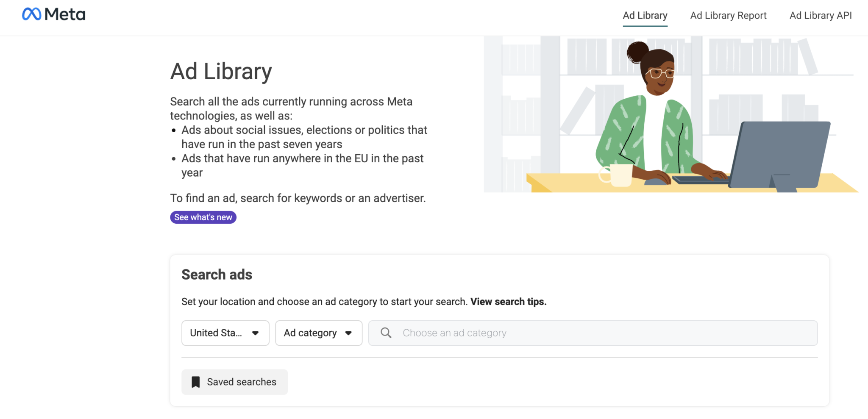Select the Ad Library tab
This screenshot has width=868, height=419.
coord(644,15)
